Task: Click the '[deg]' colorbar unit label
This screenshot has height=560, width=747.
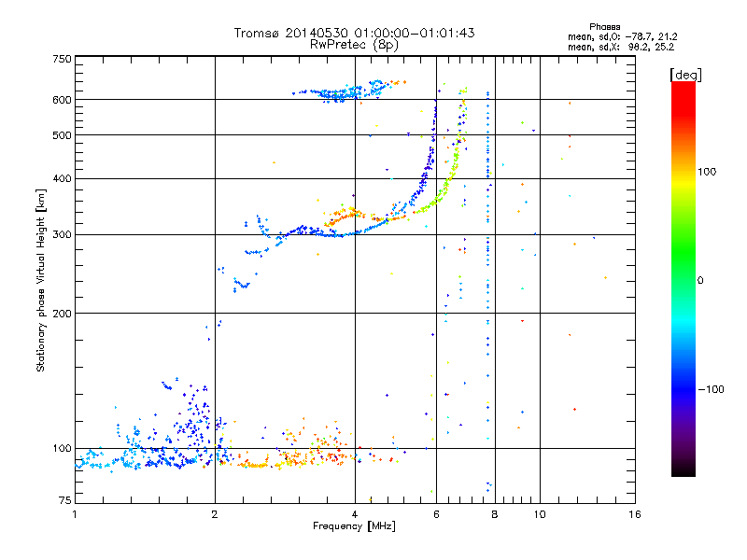Action: click(x=685, y=75)
